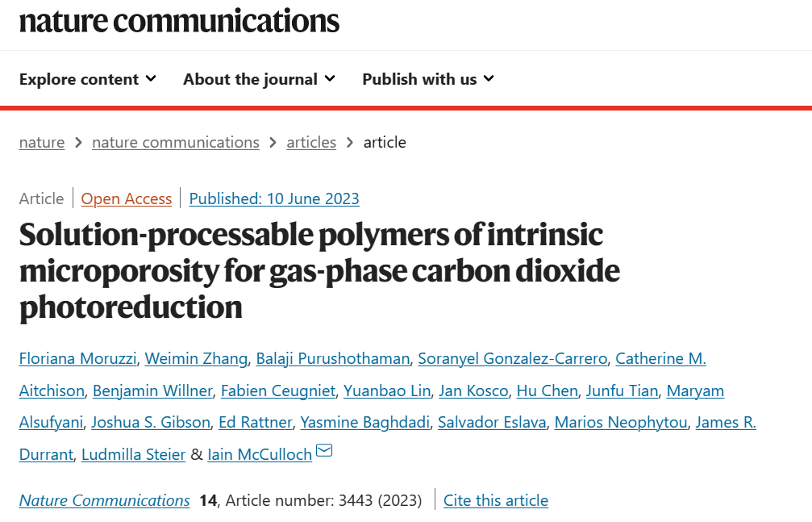Viewport: 812px width, 522px height.
Task: Open author Weimin Zhang's details
Action: coord(196,359)
